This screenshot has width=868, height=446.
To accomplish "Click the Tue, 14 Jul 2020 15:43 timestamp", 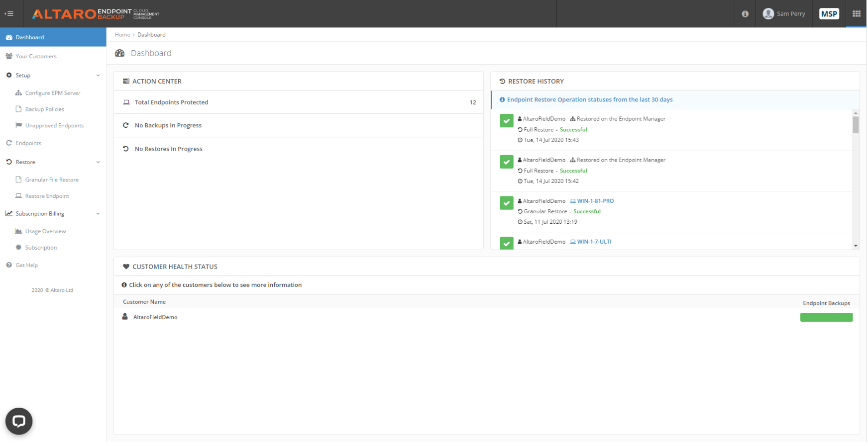I will pos(551,140).
